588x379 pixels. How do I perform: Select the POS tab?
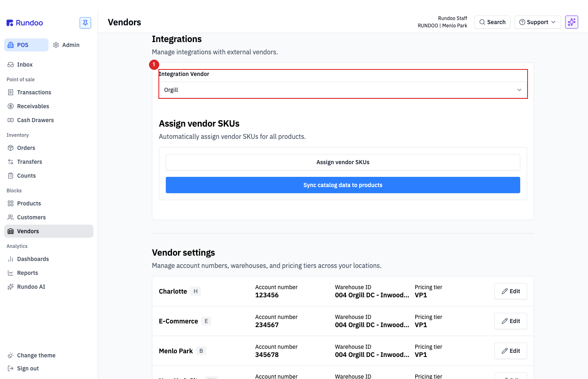(26, 45)
